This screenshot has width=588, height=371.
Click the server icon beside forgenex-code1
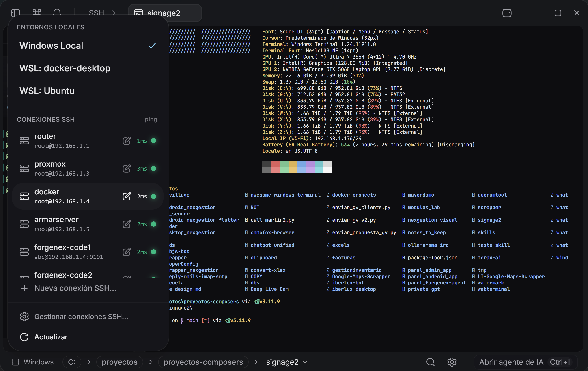(x=24, y=252)
